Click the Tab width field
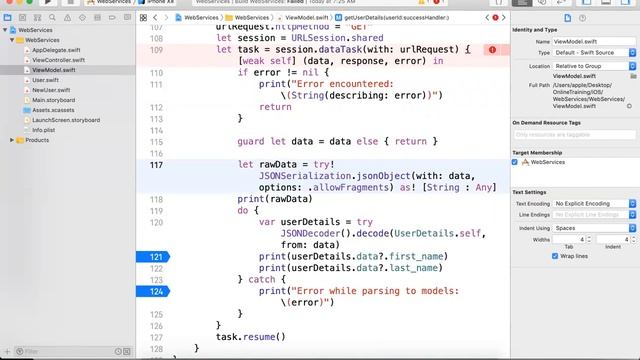 (569, 239)
